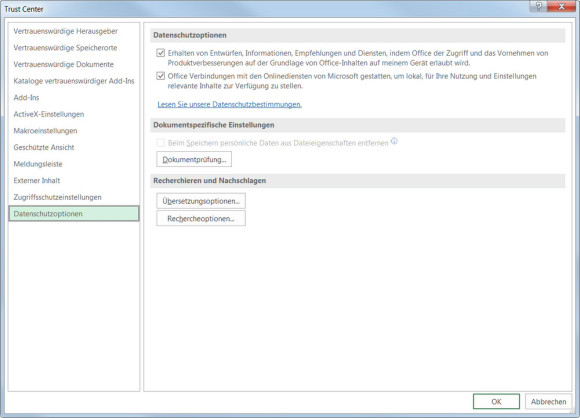Click the help question mark icon
The image size is (580, 418).
click(x=539, y=6)
